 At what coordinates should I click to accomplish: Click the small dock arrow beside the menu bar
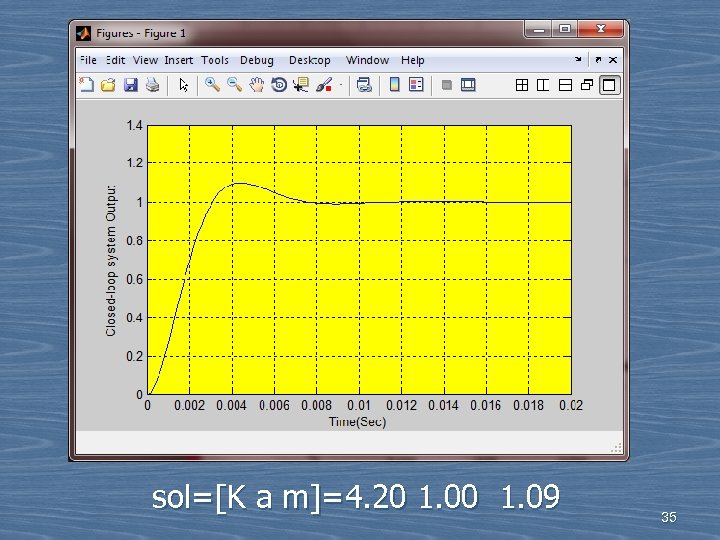coord(578,59)
